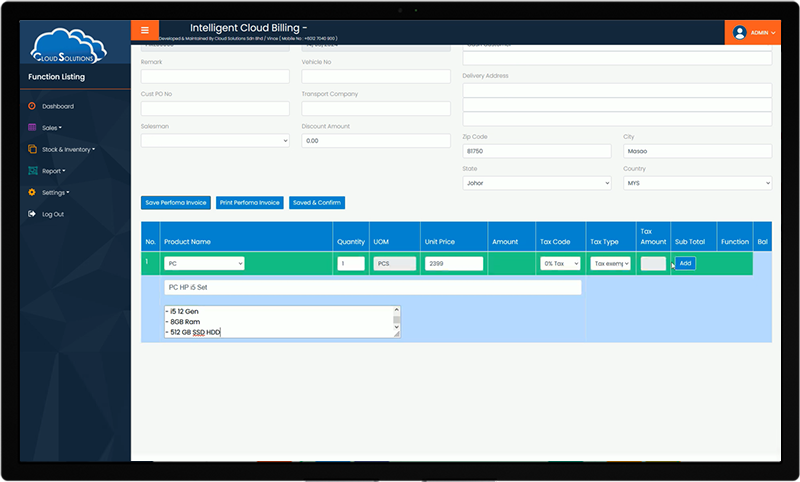The image size is (800, 482).
Task: Click the Transport Company field
Action: [x=376, y=109]
